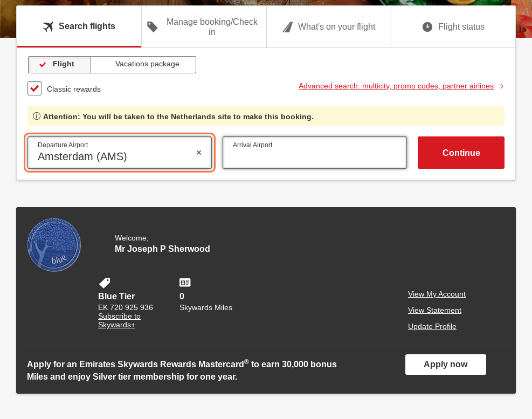This screenshot has width=532, height=419.
Task: Focus the Arrival Airport field
Action: point(315,153)
